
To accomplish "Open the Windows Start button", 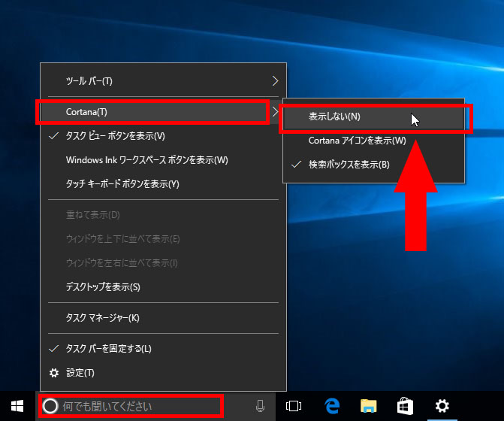I will (x=17, y=406).
